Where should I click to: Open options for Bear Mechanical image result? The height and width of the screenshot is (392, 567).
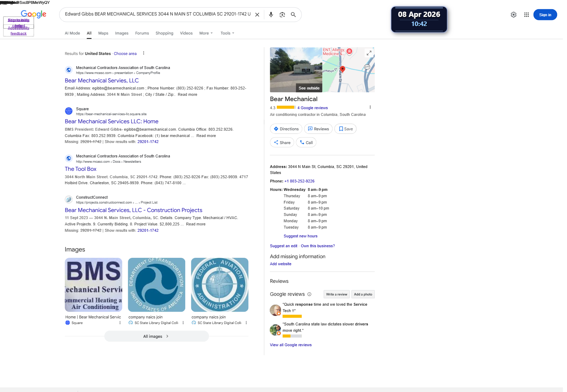120,323
